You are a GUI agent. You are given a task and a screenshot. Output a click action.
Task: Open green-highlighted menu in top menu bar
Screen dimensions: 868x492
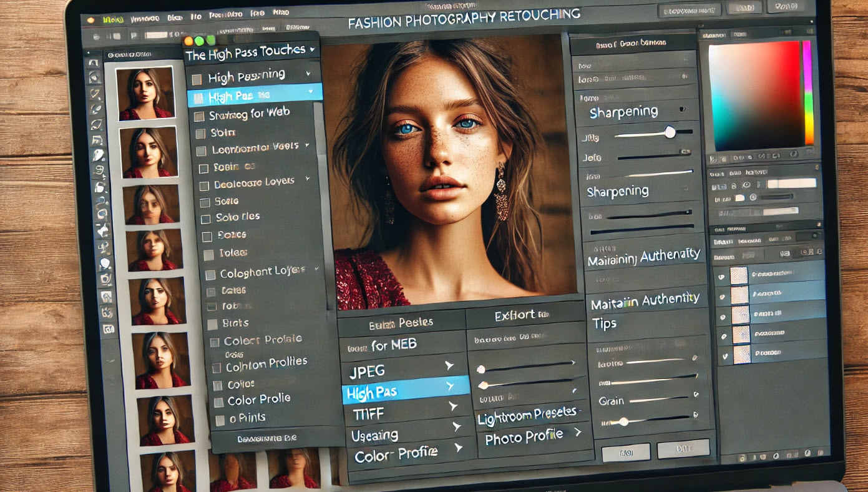(112, 20)
